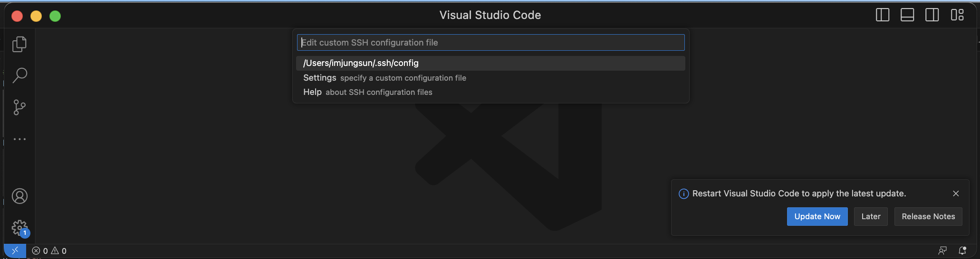Choose Help about SSH configuration files
This screenshot has height=259, width=980.
click(x=490, y=92)
